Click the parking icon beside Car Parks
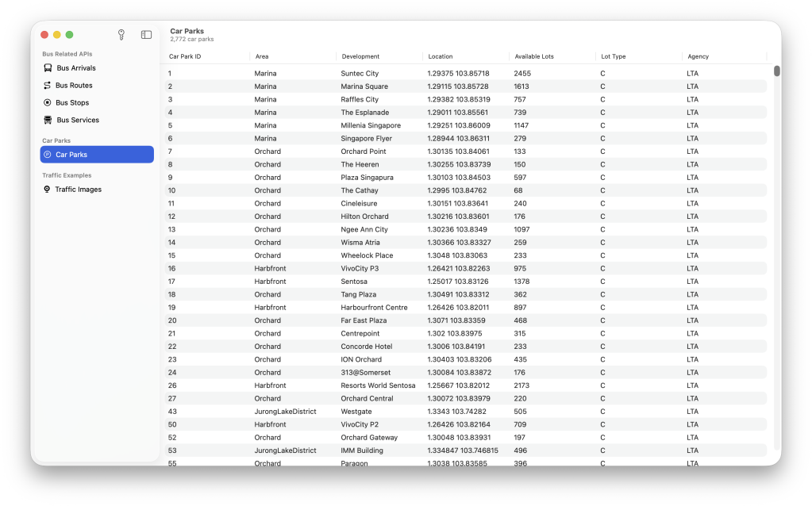 click(47, 154)
